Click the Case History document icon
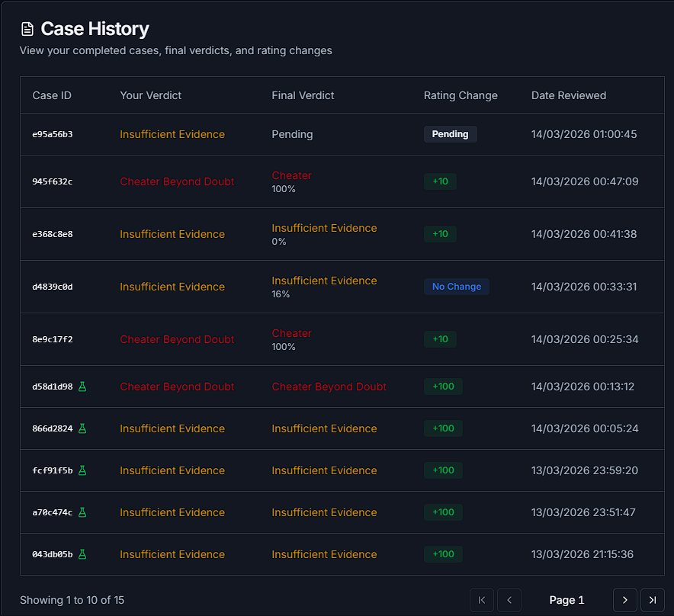 coord(27,29)
